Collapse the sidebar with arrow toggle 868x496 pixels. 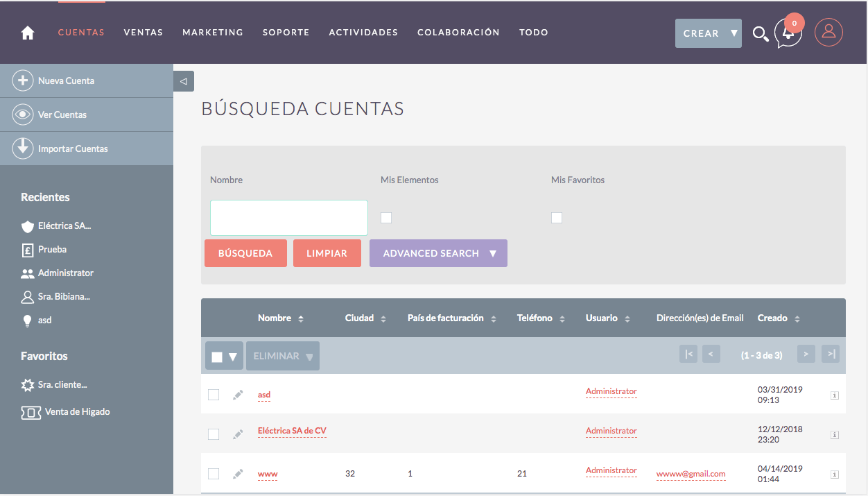[x=184, y=81]
